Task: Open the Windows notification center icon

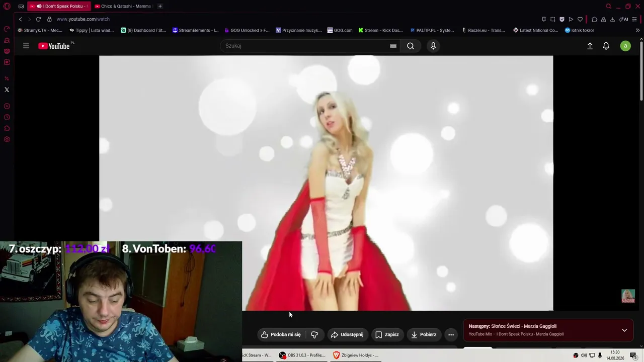Action: point(634,355)
